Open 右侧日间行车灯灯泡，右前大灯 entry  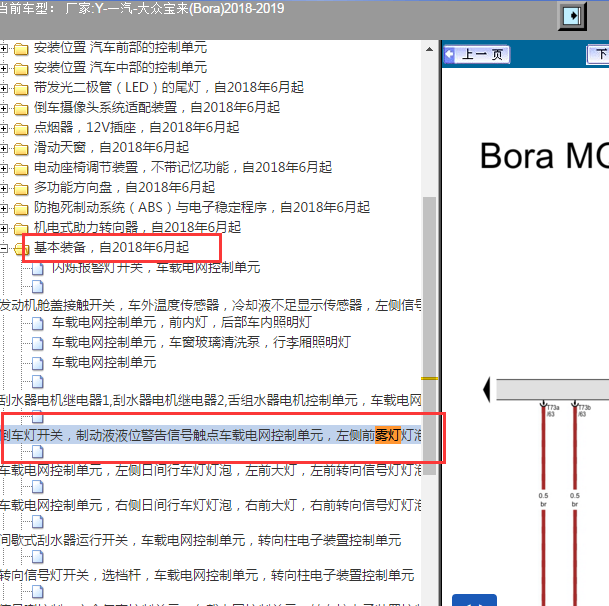[x=211, y=505]
